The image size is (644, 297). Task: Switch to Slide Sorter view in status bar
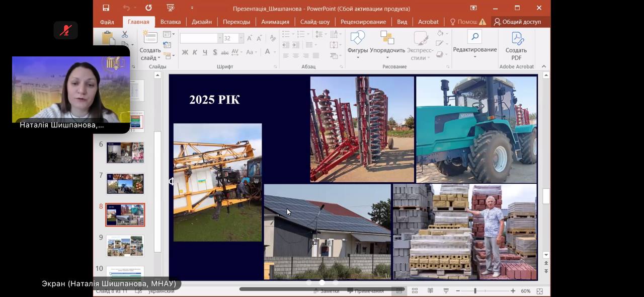415,291
